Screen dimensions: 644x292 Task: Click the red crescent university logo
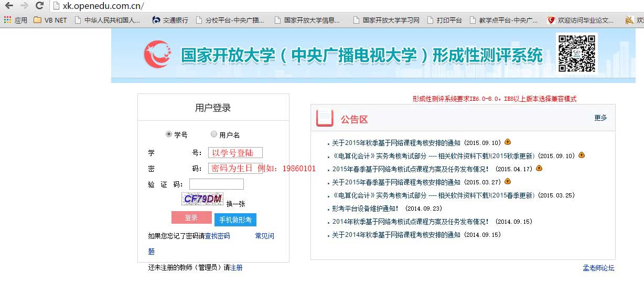157,54
